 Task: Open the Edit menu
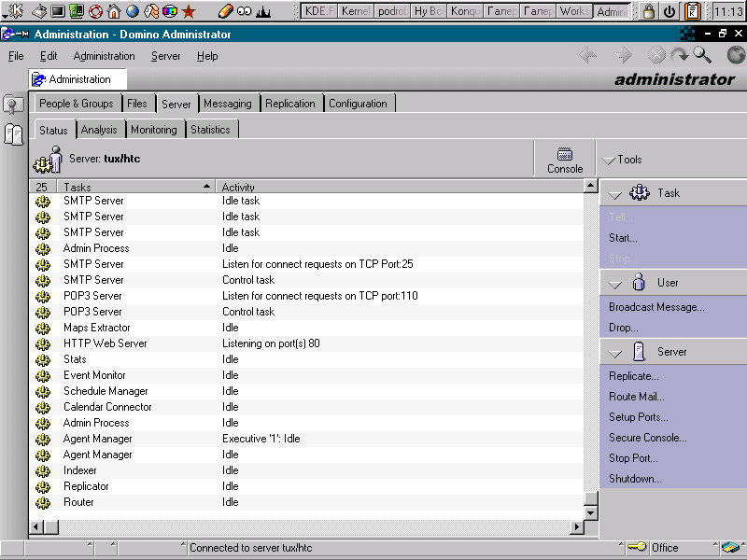coord(49,56)
